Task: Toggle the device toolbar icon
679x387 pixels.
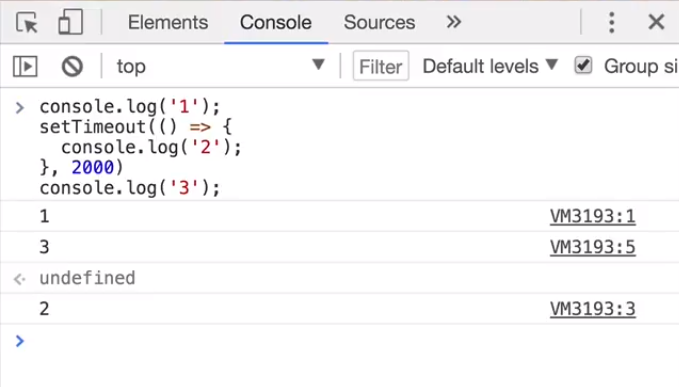Action: [x=71, y=22]
